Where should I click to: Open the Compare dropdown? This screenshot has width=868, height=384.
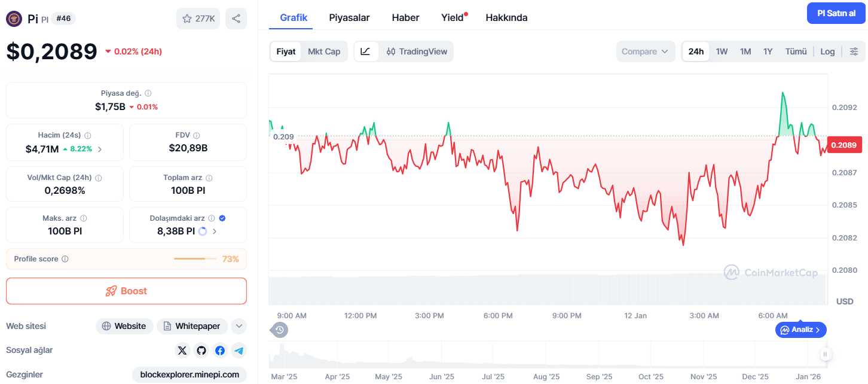[x=646, y=51]
